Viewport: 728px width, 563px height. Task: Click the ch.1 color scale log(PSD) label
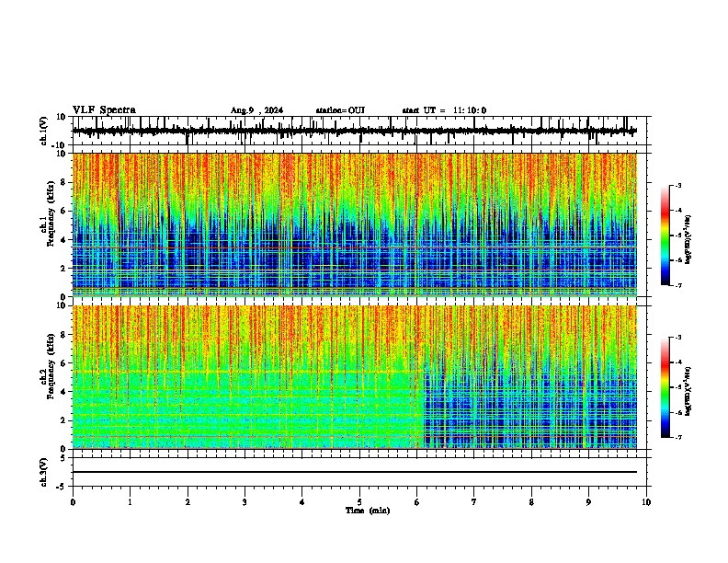tap(688, 240)
